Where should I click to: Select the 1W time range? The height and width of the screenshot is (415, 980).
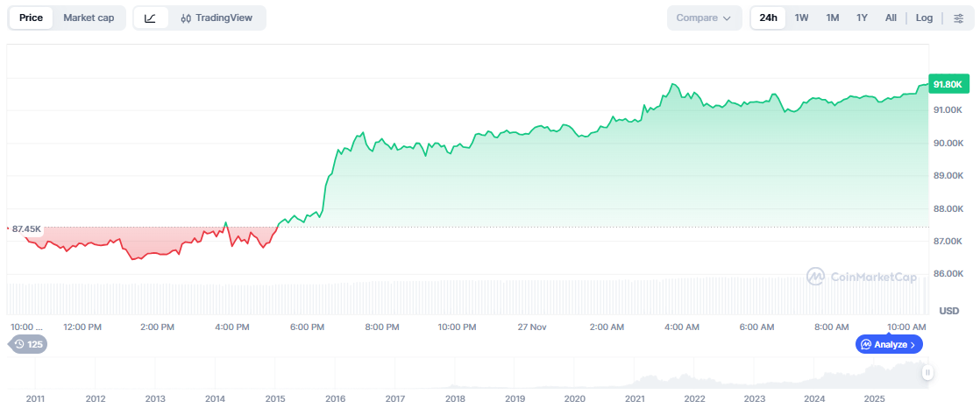tap(801, 18)
